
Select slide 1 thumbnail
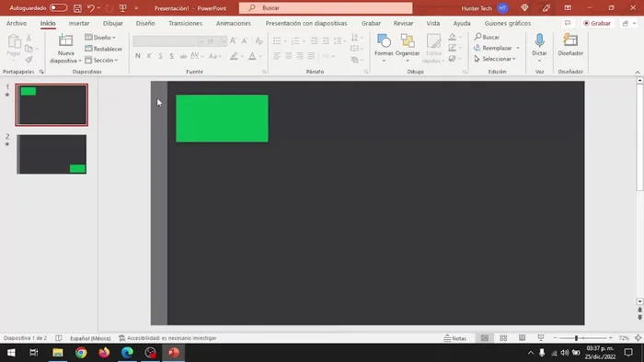[x=52, y=105]
